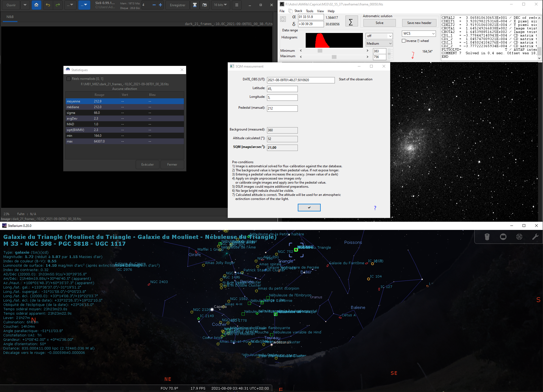Click the delta declination field
The image size is (543, 392).
coord(311,24)
